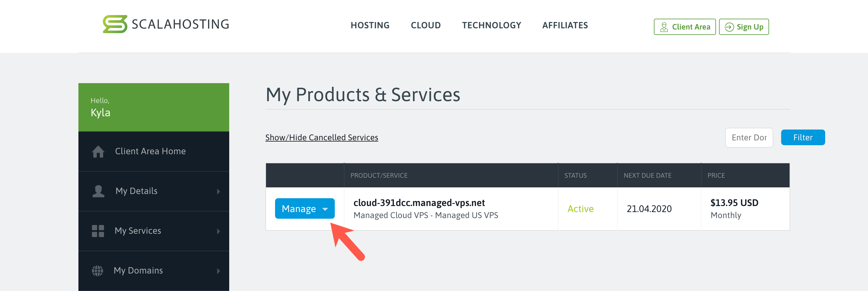Click 'Managed Cloud VPS - Managed US VPS' text
Screen dimensions: 868x291
[x=426, y=215]
